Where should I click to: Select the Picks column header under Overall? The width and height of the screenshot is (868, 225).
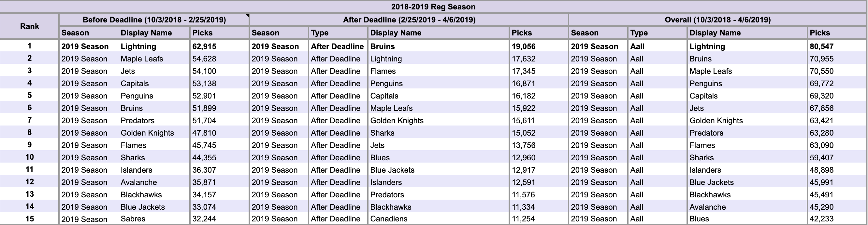tap(837, 33)
